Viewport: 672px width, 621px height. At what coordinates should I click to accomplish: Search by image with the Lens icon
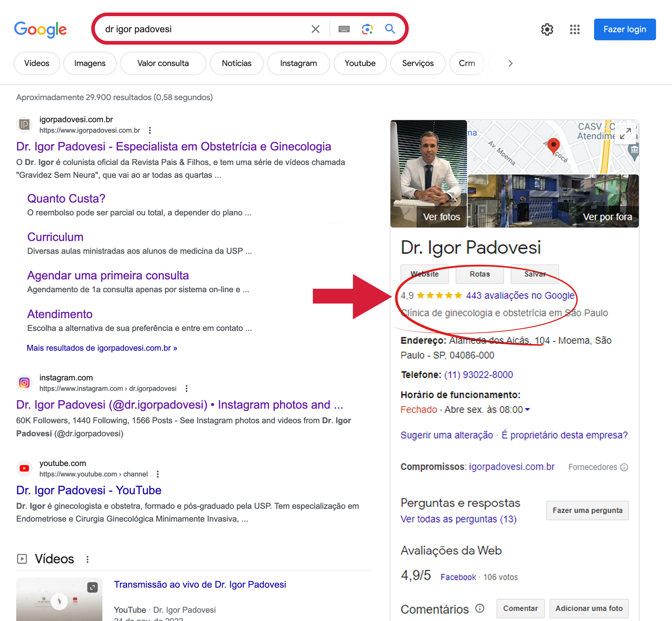367,29
